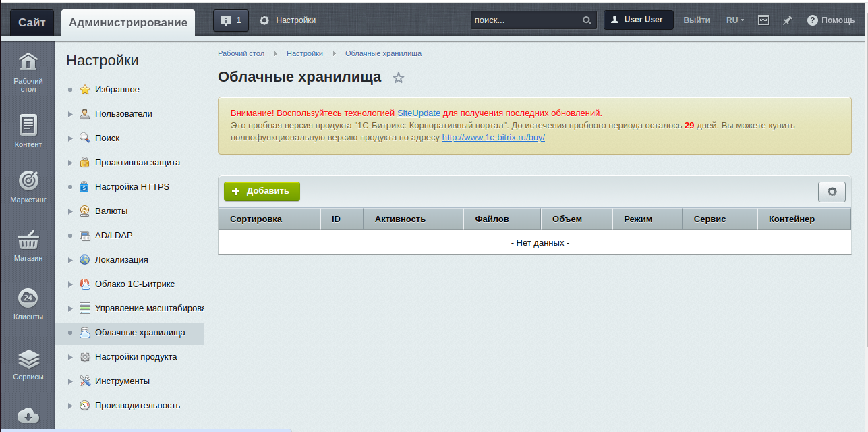The width and height of the screenshot is (868, 432).
Task: Click the Валюты coin icon
Action: pos(84,211)
